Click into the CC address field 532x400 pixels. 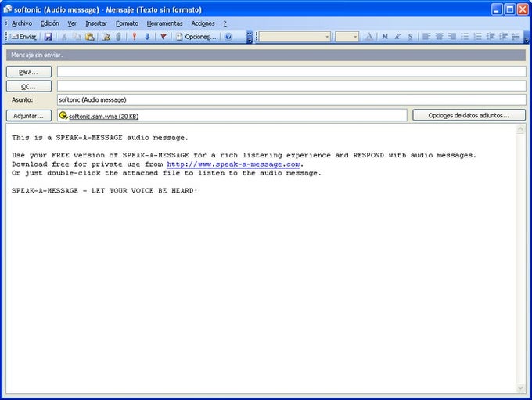coord(292,86)
